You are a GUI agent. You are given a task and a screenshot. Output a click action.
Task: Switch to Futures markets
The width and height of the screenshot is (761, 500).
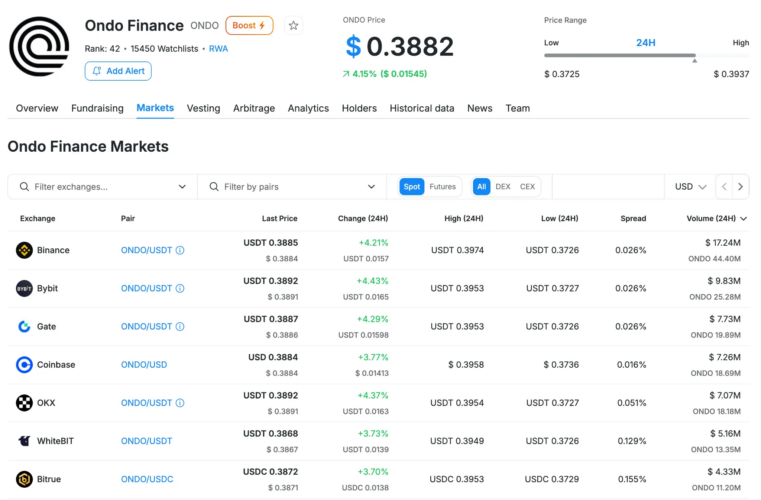point(443,186)
